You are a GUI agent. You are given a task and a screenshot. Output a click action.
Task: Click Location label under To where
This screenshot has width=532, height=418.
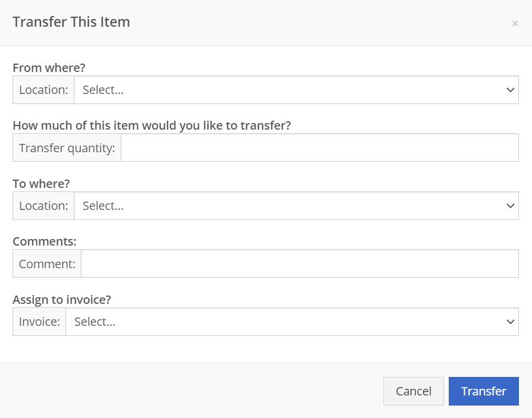click(x=43, y=206)
